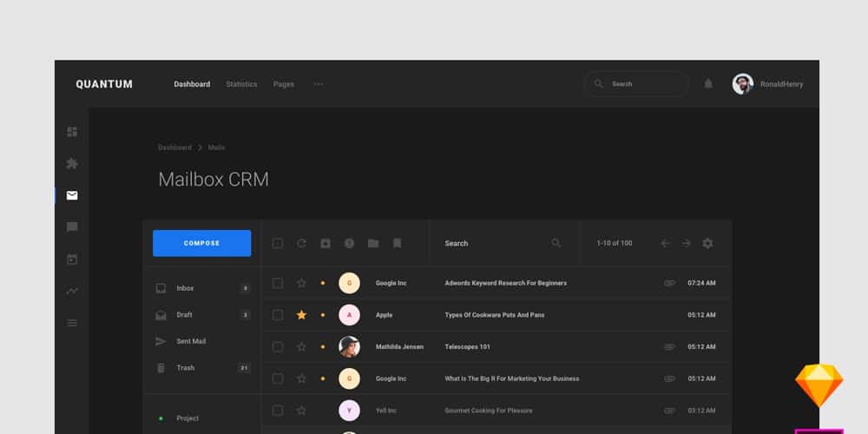Focus the top header Search field
This screenshot has height=434, width=868.
[x=636, y=84]
